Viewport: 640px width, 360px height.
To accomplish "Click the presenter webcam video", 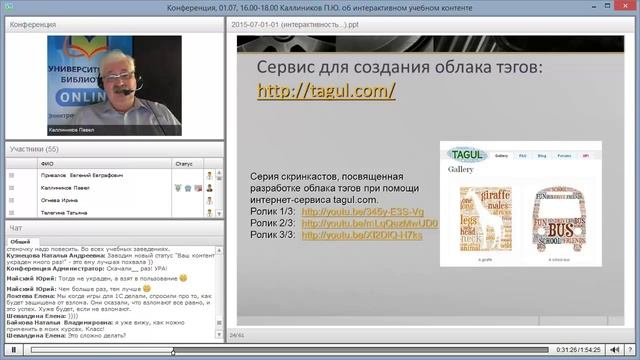I will (x=114, y=85).
